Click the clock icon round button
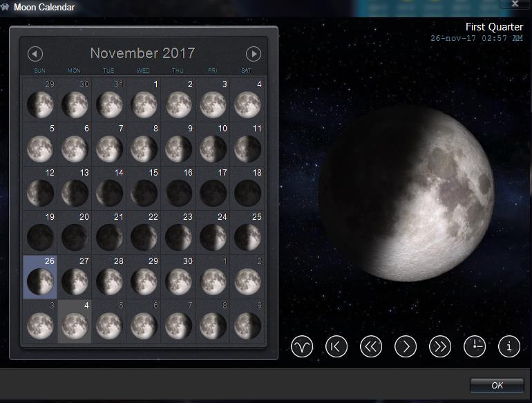Image resolution: width=532 pixels, height=403 pixels. [x=475, y=346]
